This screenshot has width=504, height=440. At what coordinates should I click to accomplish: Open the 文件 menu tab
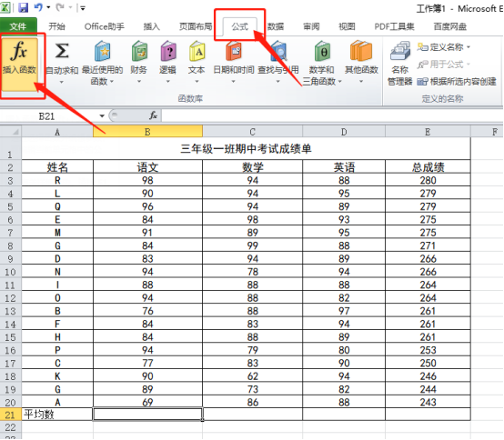(x=18, y=26)
